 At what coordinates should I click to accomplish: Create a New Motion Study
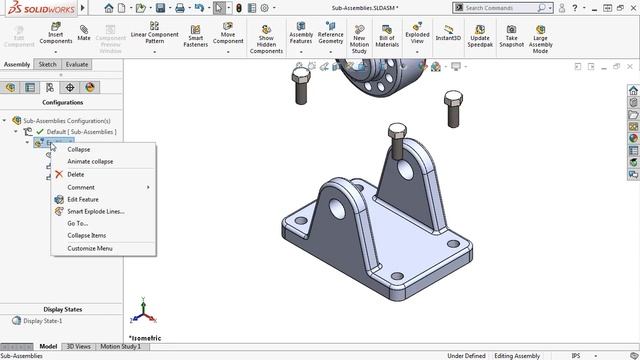click(359, 39)
